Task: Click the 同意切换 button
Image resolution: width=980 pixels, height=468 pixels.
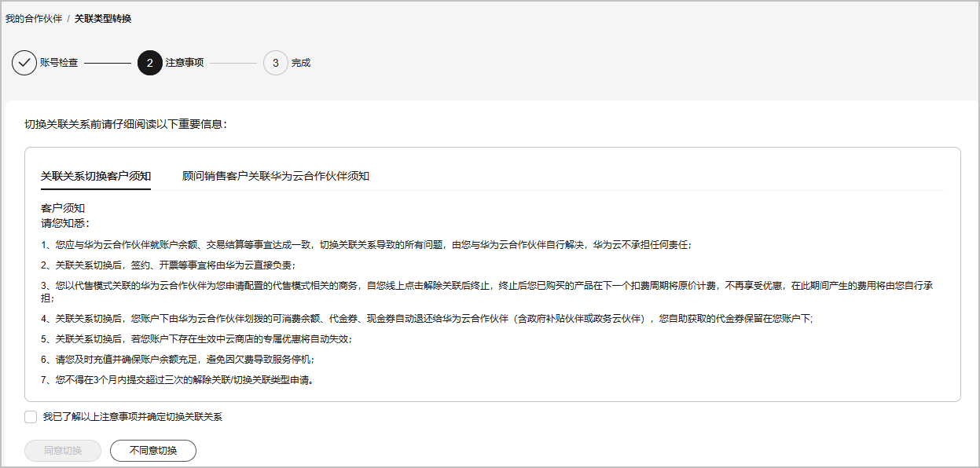Action: (x=63, y=451)
